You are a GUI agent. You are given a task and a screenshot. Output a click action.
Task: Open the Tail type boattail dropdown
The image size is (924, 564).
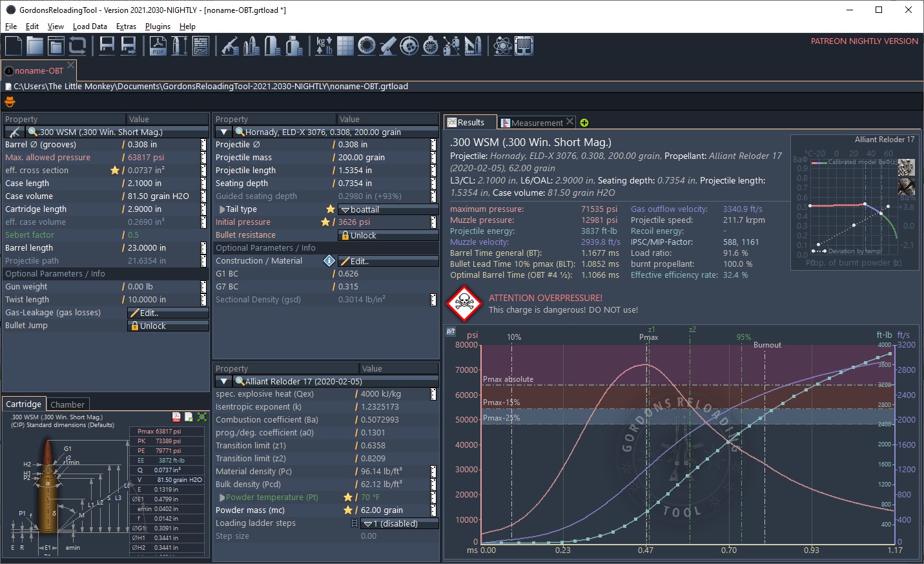pos(389,209)
